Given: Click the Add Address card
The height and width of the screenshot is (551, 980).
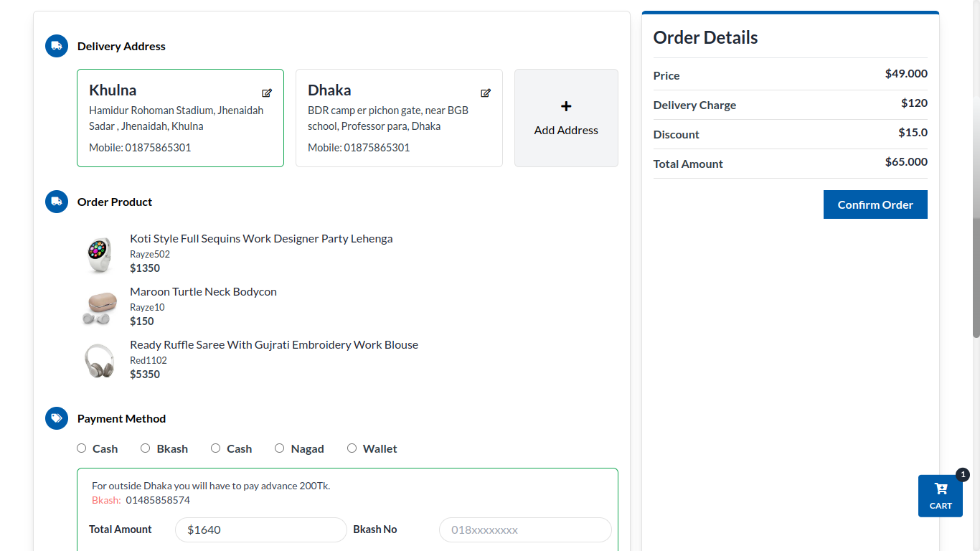Looking at the screenshot, I should [566, 118].
